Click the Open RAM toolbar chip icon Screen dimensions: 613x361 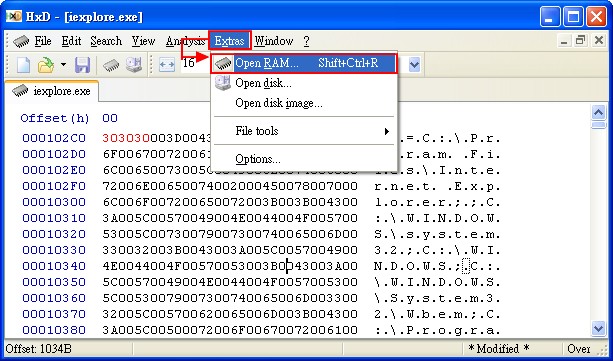111,65
